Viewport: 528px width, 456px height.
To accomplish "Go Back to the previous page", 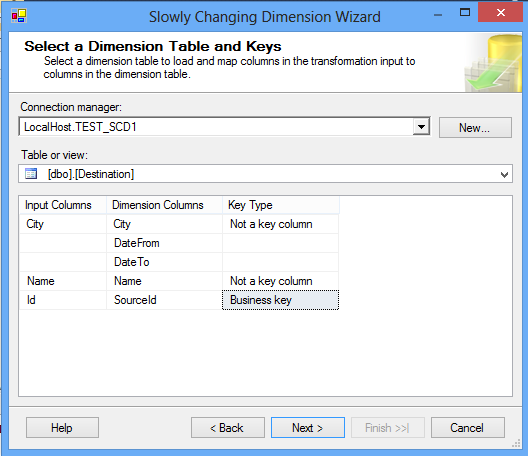I will pyautogui.click(x=228, y=428).
